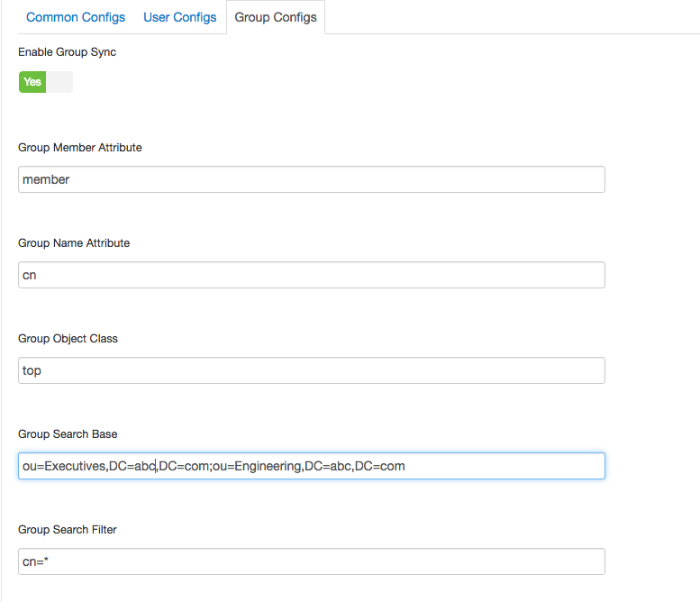
Task: Open the User Configs tab
Action: click(180, 17)
